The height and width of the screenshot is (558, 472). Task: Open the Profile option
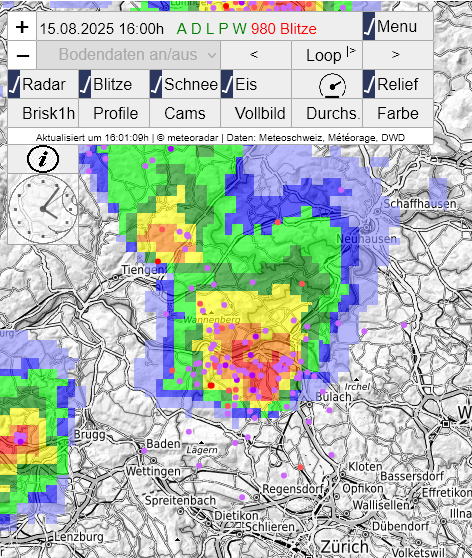(x=114, y=113)
